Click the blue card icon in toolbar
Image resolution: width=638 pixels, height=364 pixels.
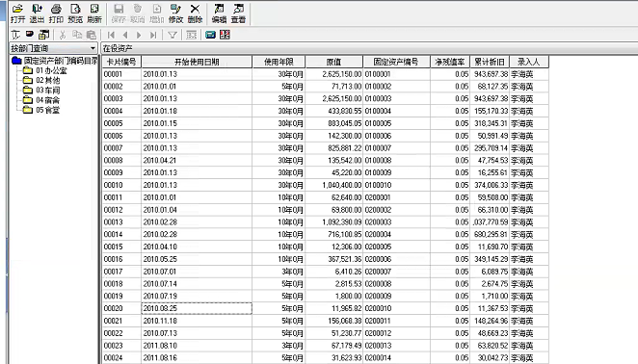(x=210, y=35)
